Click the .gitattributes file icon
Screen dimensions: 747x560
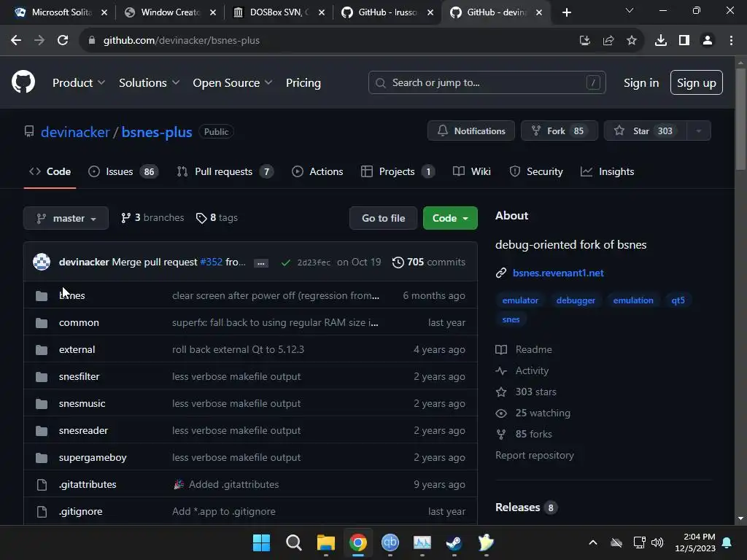click(42, 485)
